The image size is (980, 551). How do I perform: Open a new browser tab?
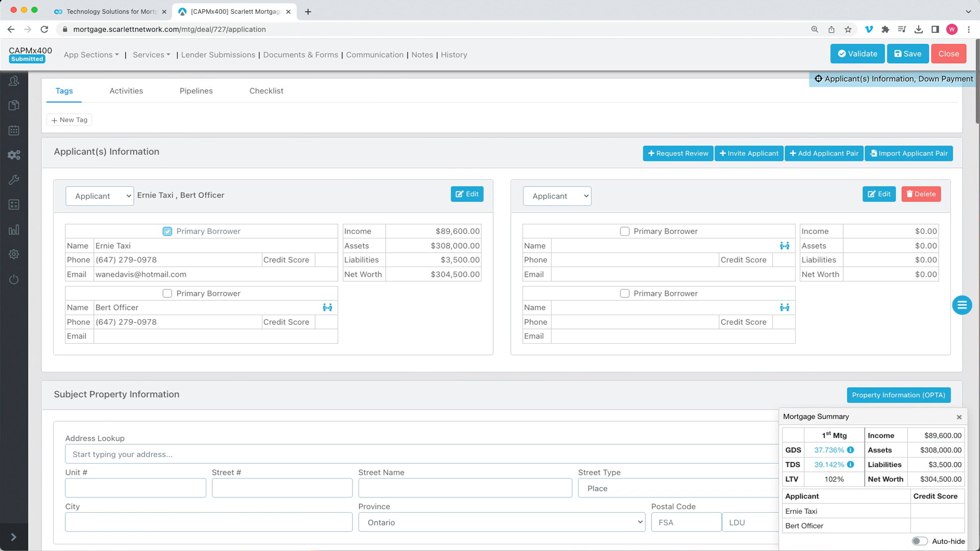tap(308, 12)
